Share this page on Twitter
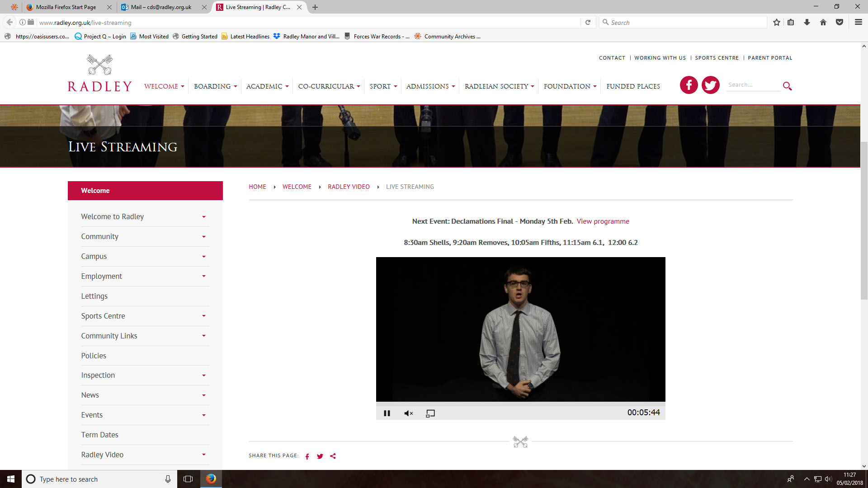The height and width of the screenshot is (488, 868). [x=320, y=456]
